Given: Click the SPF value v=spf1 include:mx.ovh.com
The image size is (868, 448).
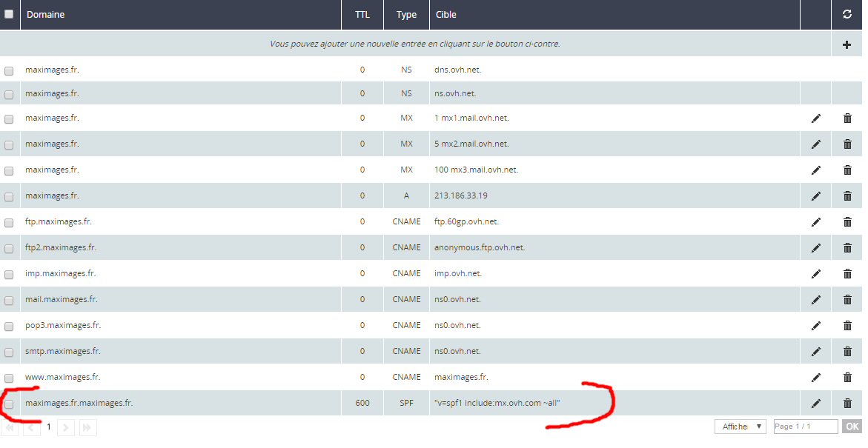Looking at the screenshot, I should 497,403.
